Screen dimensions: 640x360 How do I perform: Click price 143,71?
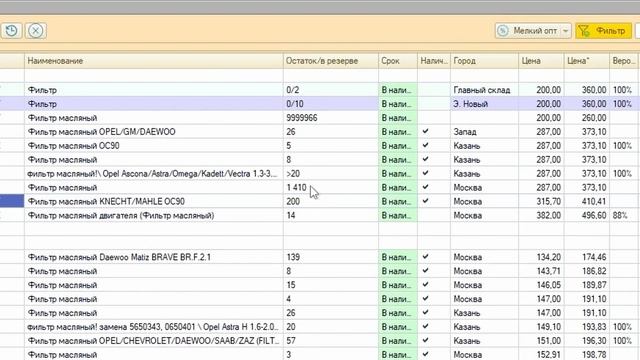point(549,271)
